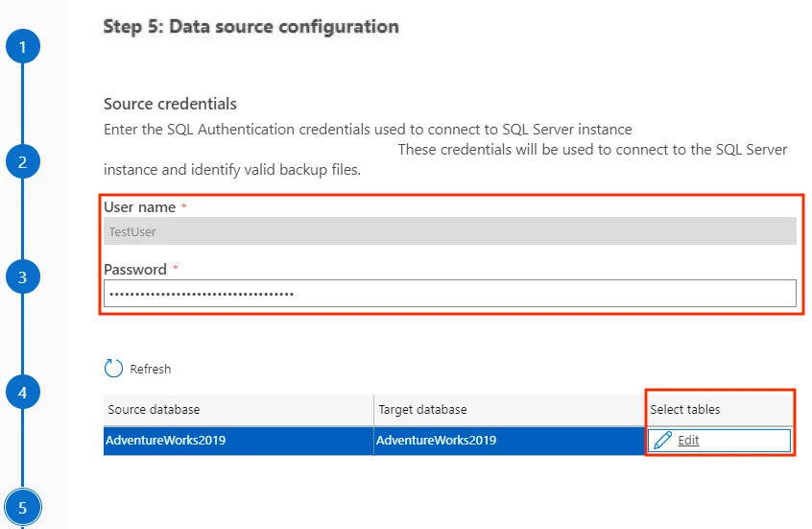Select step 4 in the progress stepper
The width and height of the screenshot is (812, 529).
coord(23,392)
